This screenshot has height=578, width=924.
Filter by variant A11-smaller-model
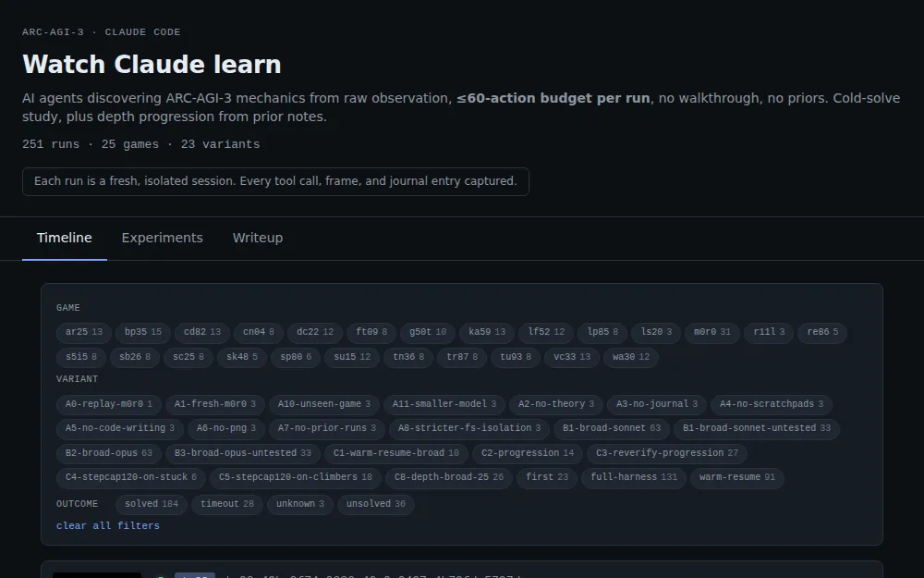[444, 405]
